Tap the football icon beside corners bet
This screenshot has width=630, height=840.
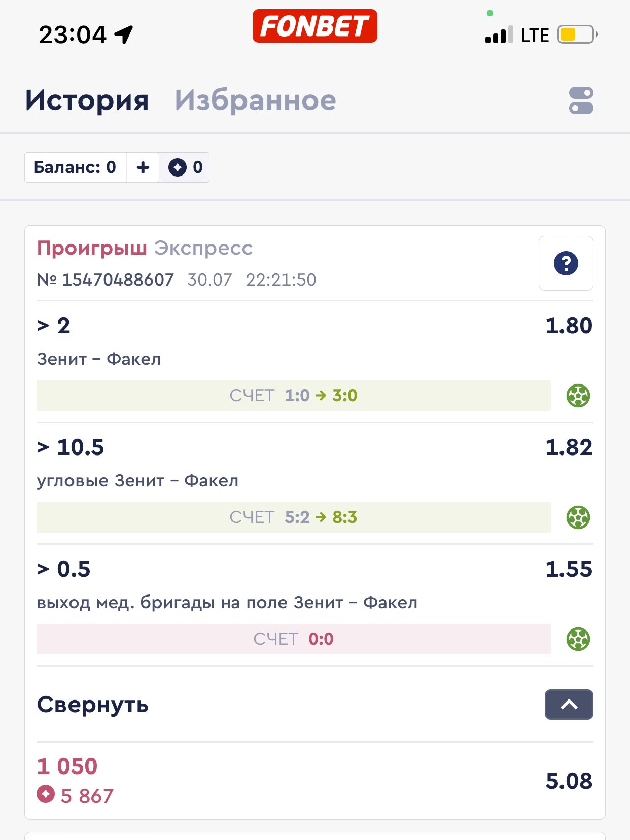pyautogui.click(x=578, y=517)
